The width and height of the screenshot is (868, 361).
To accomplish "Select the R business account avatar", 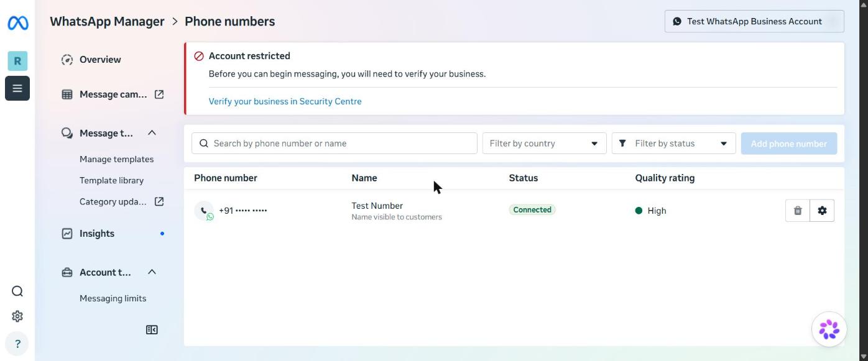I will coord(17,61).
